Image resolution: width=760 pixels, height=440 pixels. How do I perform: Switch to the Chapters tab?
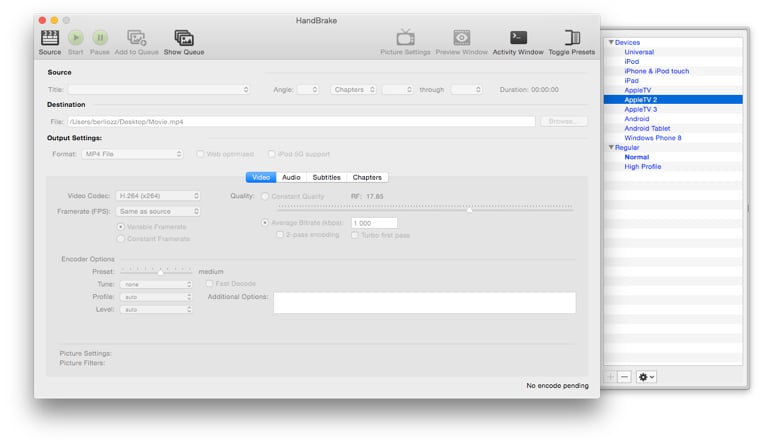point(367,177)
